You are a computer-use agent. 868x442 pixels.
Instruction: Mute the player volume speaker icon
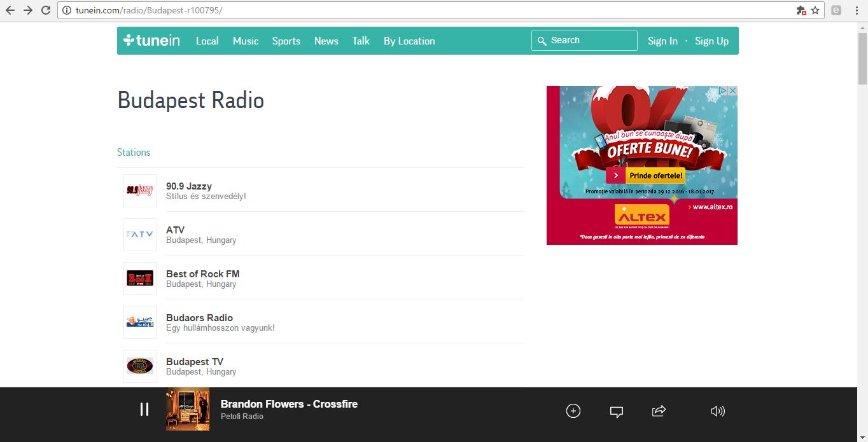(718, 411)
